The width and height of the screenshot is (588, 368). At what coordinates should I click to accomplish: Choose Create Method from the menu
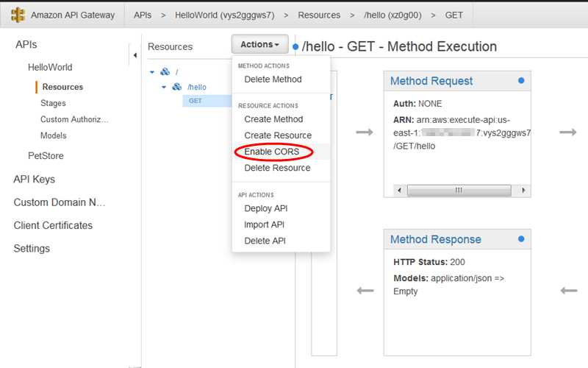[273, 119]
